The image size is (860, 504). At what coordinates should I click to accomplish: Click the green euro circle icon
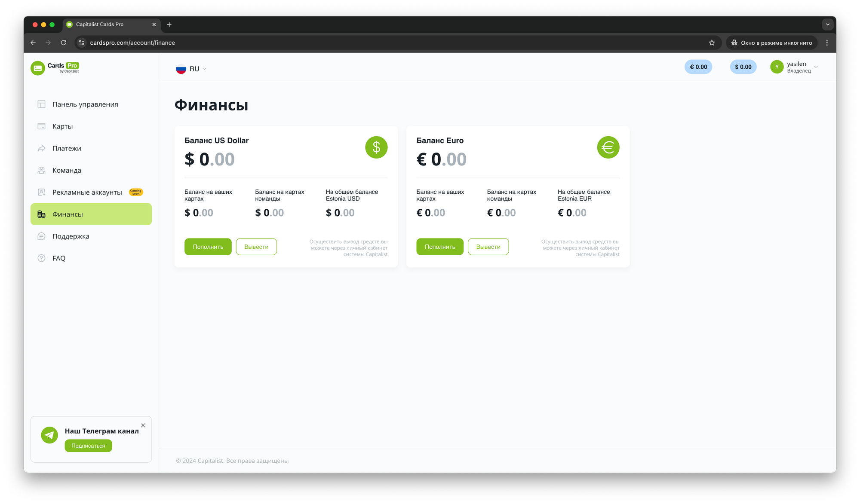(608, 147)
